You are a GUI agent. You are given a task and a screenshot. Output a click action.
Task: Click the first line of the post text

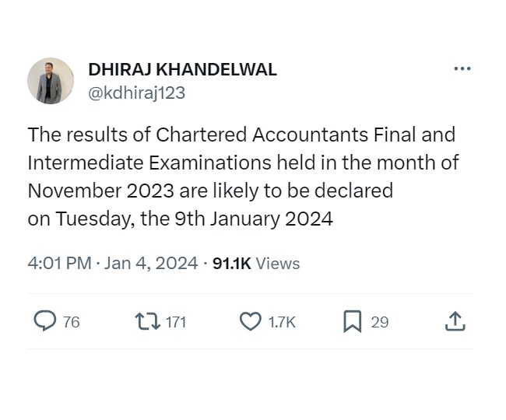241,135
